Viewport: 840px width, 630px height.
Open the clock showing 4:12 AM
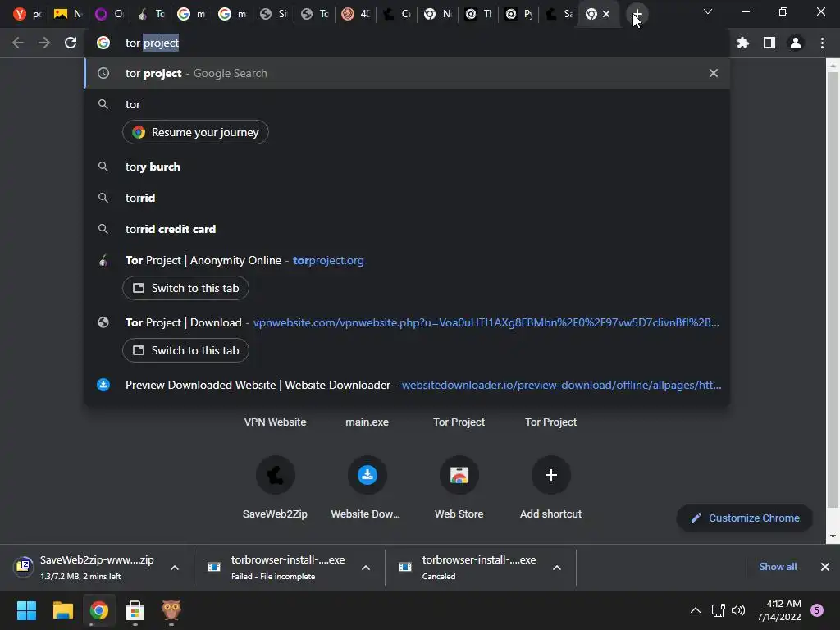tap(779, 610)
